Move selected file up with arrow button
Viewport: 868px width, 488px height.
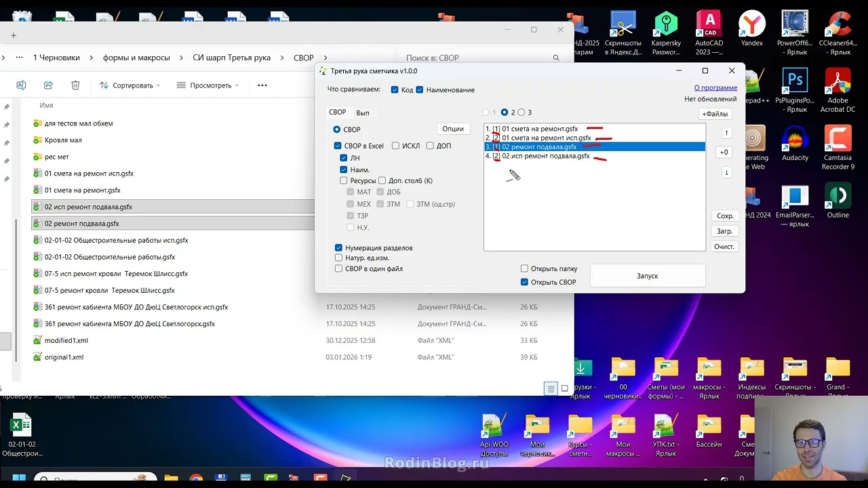point(726,133)
